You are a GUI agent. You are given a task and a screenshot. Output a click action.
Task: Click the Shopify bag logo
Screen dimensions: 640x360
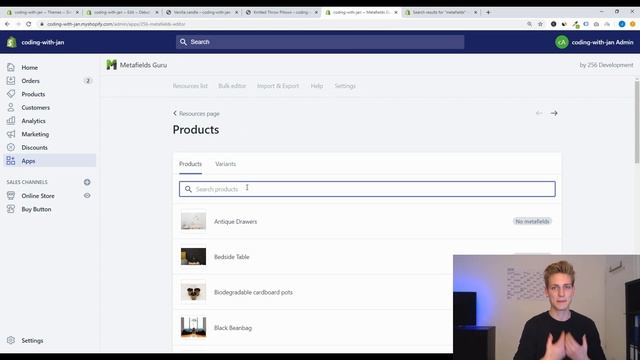(11, 42)
